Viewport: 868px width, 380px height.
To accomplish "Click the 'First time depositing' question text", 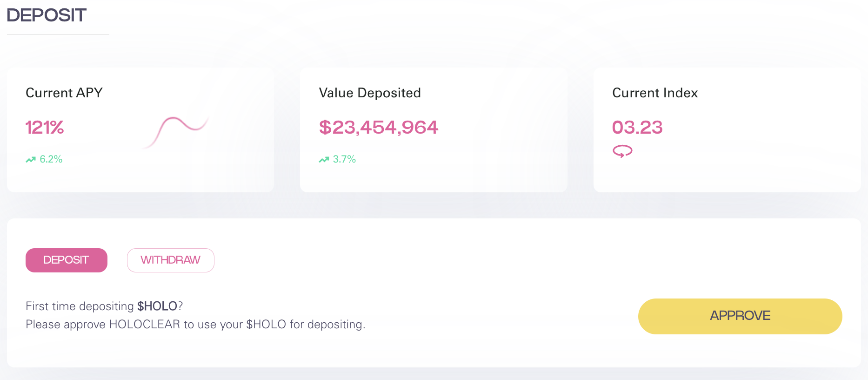I will pos(80,306).
